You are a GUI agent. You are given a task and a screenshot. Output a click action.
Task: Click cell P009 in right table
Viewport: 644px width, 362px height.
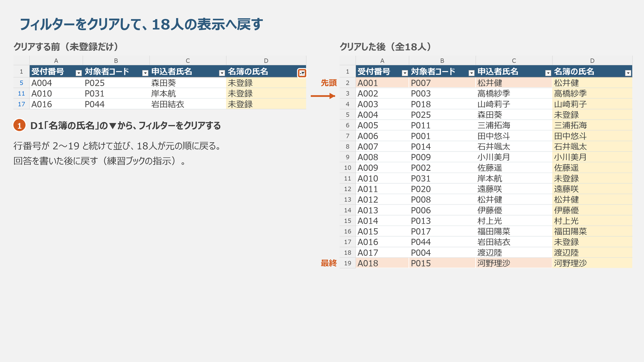(x=442, y=157)
